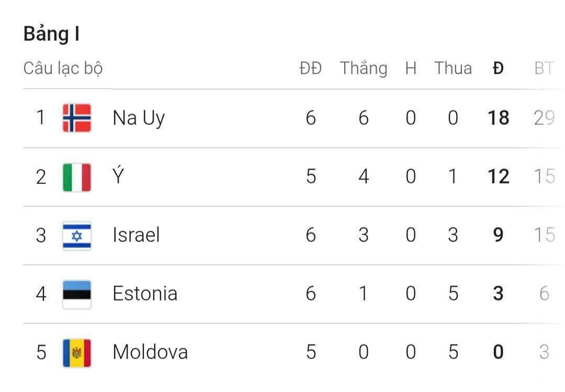Click the Israel flag icon
The height and width of the screenshot is (392, 565).
point(77,236)
